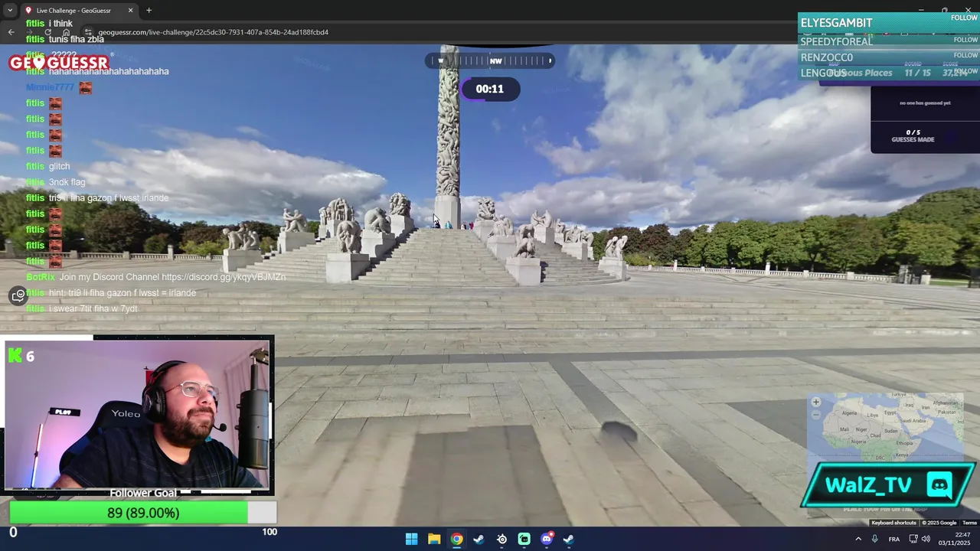Open a new browser tab
Image resolution: width=980 pixels, height=551 pixels.
point(149,11)
